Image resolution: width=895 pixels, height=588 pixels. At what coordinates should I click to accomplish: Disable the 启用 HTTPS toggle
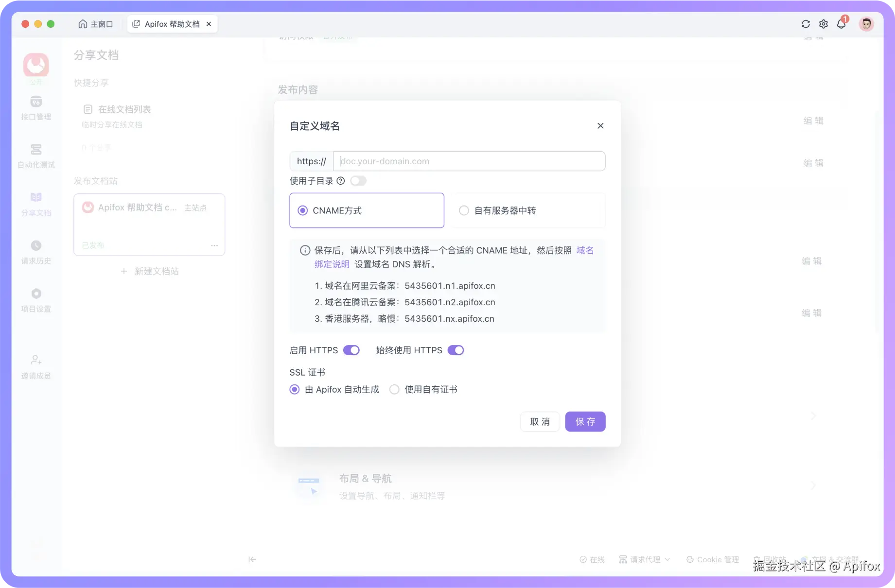[351, 350]
